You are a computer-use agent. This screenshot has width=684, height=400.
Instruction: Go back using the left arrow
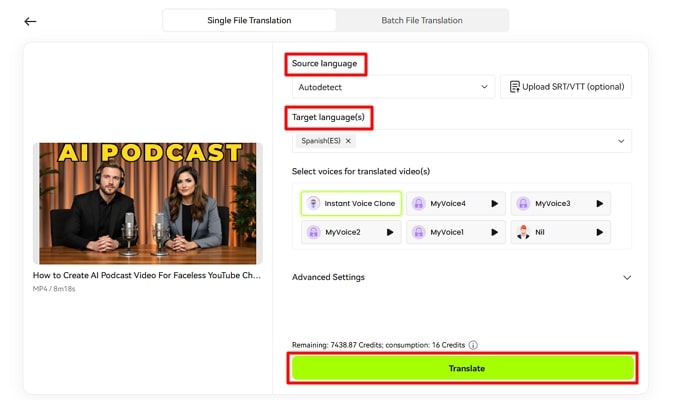30,21
